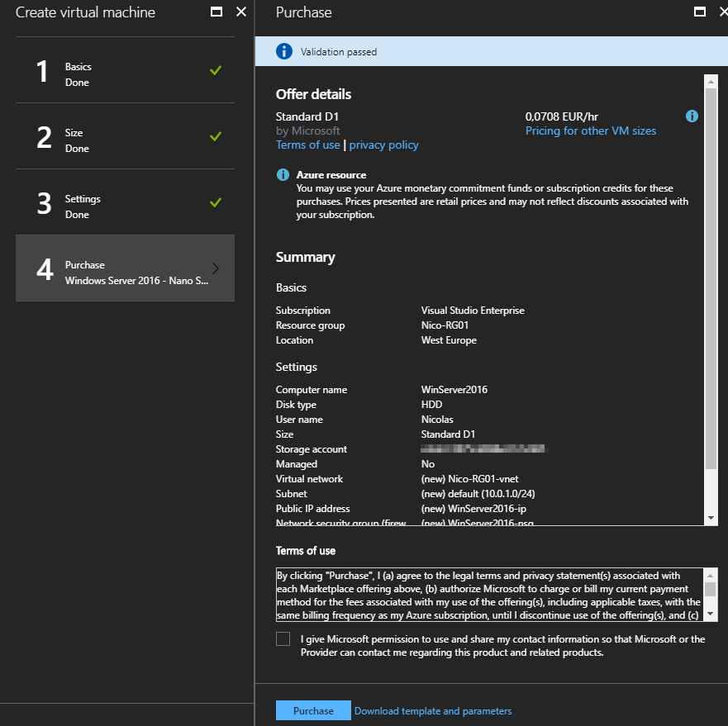Click the West Europe location value
The image size is (728, 726).
(x=449, y=339)
